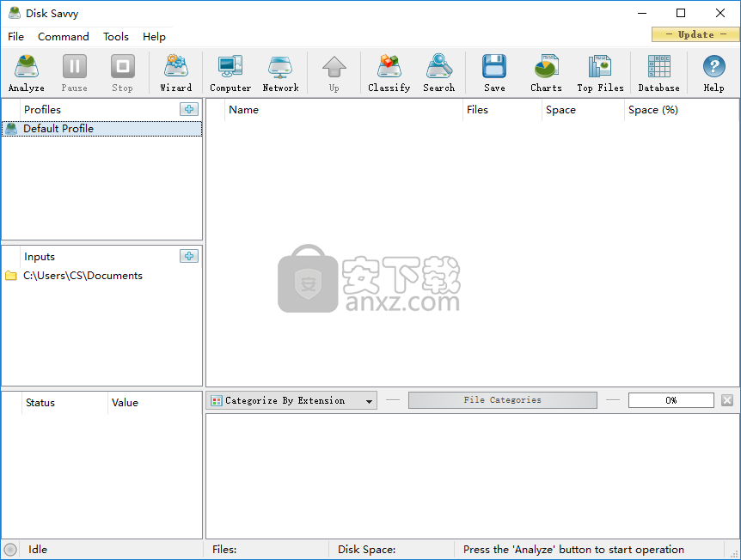741x560 pixels.
Task: Start analysis with the Analyze icon
Action: pos(27,73)
